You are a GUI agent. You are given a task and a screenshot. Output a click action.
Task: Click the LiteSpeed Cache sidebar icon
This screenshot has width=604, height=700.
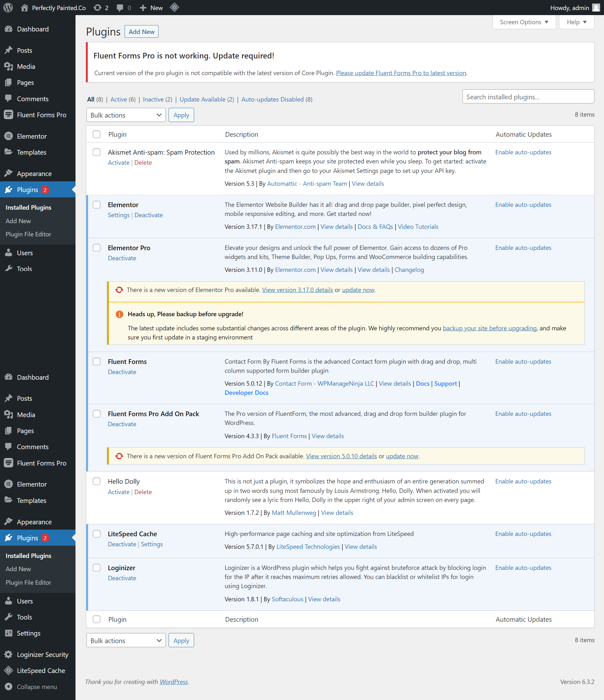(x=9, y=670)
